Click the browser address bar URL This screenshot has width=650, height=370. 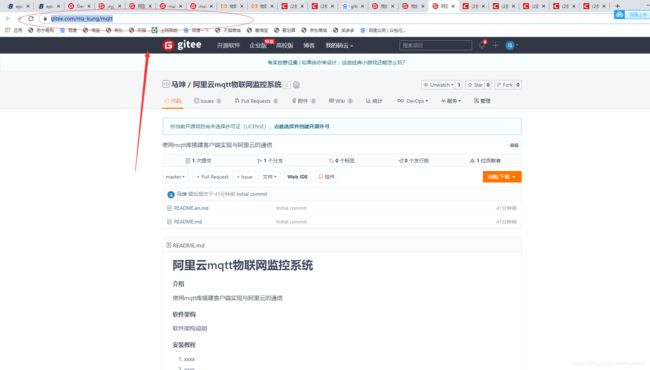pos(82,19)
